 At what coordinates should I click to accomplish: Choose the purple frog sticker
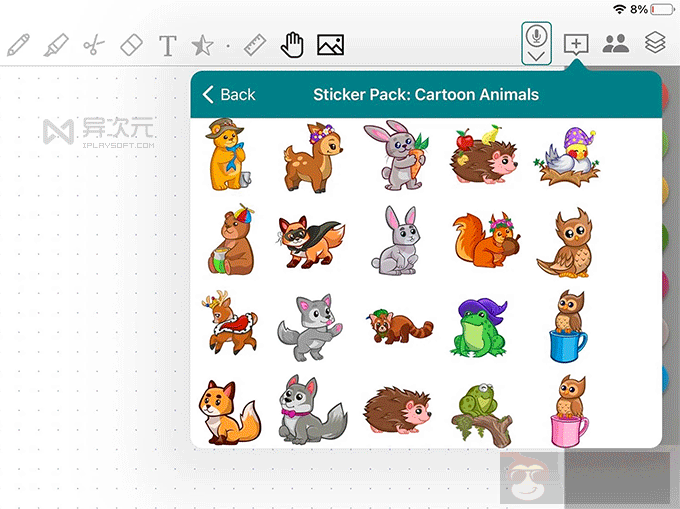[x=476, y=325]
